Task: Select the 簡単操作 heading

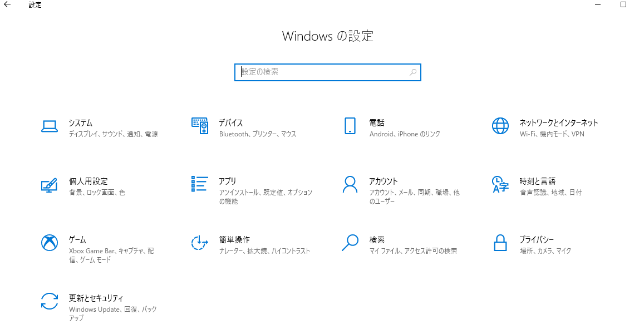Action: tap(234, 239)
